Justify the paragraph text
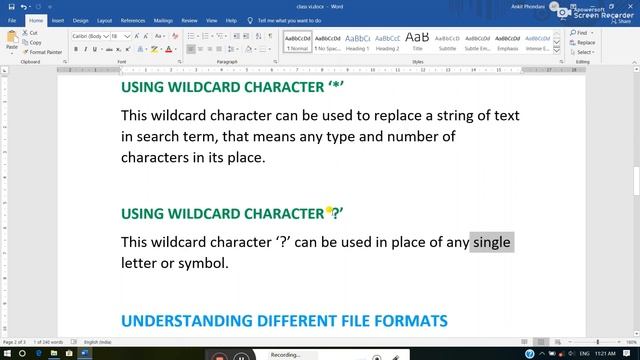The height and width of the screenshot is (360, 640). (219, 49)
